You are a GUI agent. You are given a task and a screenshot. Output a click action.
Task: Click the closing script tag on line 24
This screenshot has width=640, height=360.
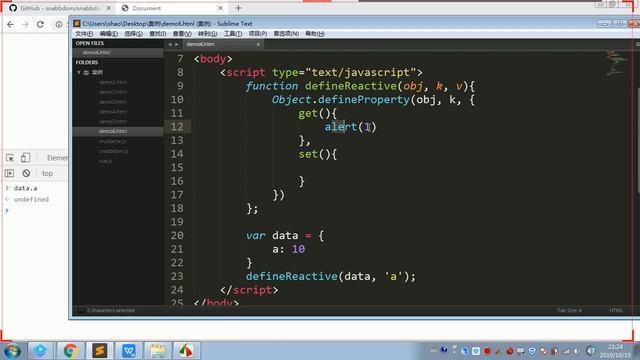pyautogui.click(x=249, y=290)
